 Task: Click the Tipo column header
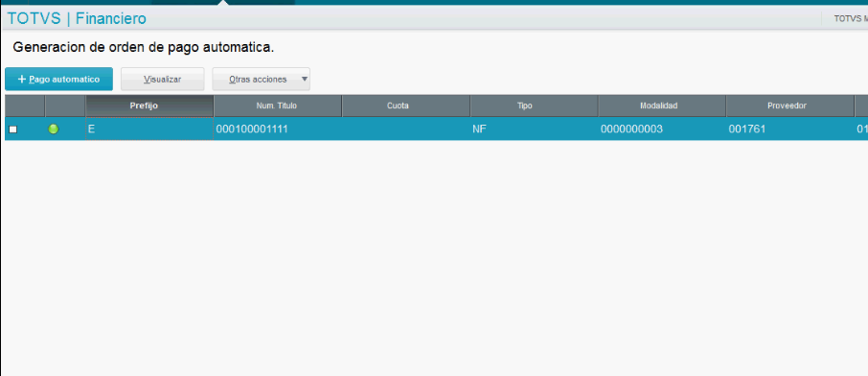tap(534, 106)
